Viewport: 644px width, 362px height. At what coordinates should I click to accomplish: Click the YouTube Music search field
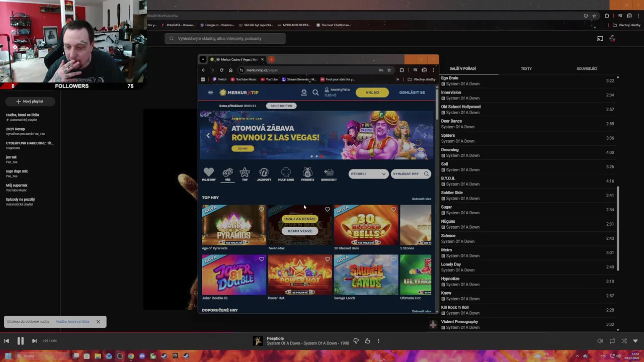225,38
